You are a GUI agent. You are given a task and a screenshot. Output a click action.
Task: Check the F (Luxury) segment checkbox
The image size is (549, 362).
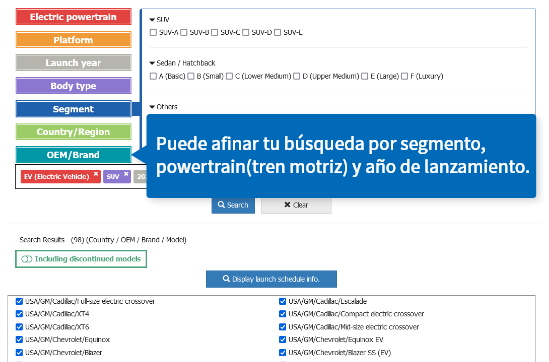(x=404, y=76)
